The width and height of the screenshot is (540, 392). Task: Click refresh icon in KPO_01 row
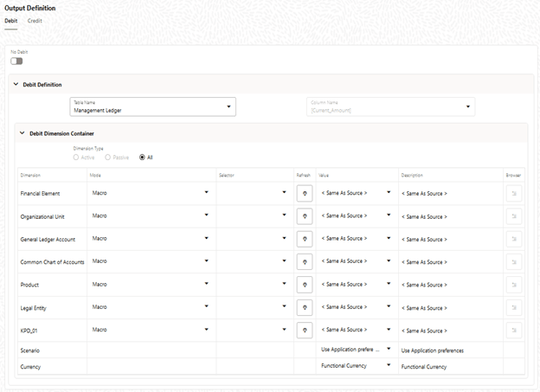pos(305,331)
